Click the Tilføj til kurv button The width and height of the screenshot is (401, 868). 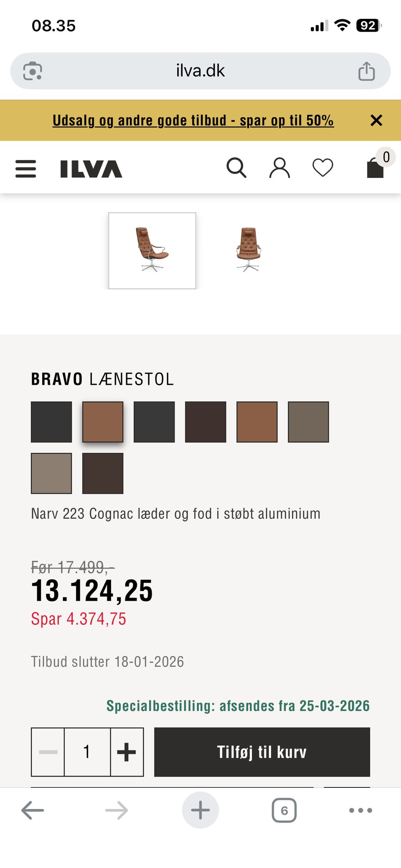coord(262,752)
